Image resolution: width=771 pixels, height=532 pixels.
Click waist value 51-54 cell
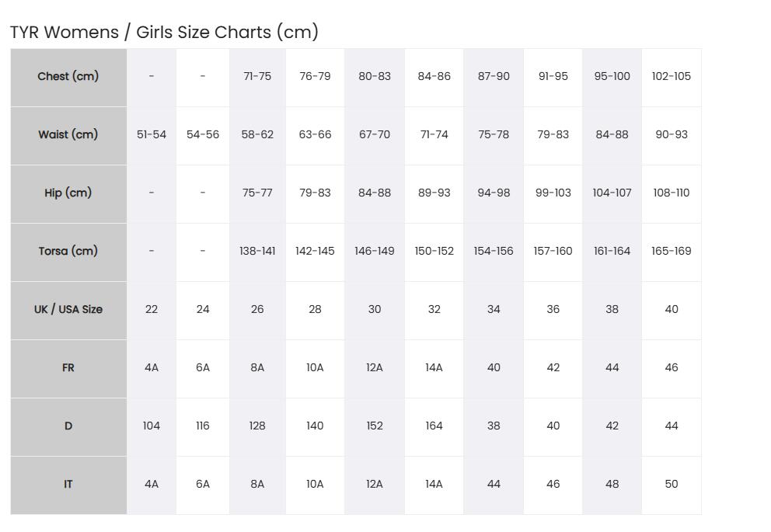click(152, 136)
